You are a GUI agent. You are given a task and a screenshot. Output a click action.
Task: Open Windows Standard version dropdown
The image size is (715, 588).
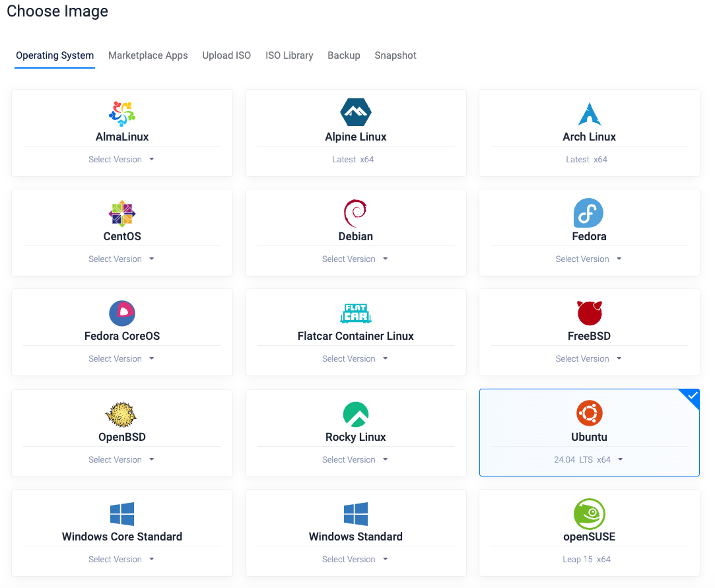click(355, 560)
